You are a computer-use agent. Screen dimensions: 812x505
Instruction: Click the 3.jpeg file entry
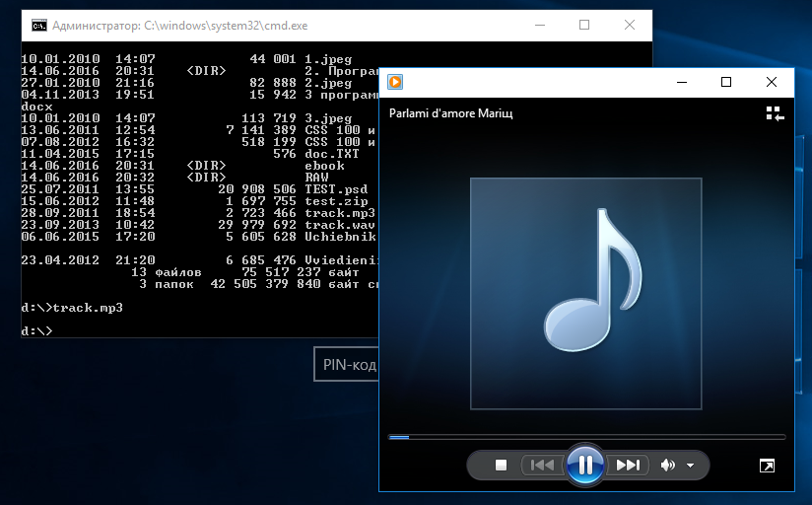[328, 118]
